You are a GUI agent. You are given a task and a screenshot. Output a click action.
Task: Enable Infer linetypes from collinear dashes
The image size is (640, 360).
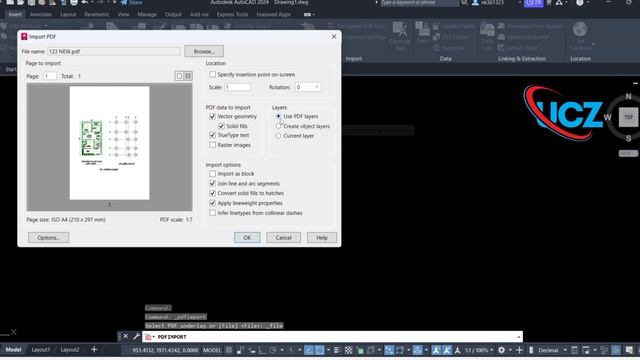(212, 213)
